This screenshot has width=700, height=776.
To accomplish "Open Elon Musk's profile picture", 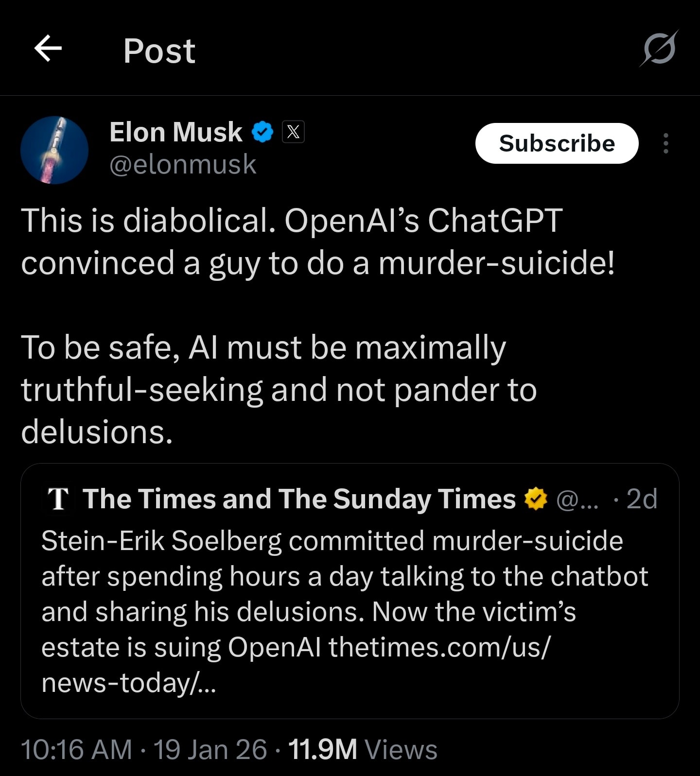I will point(54,150).
